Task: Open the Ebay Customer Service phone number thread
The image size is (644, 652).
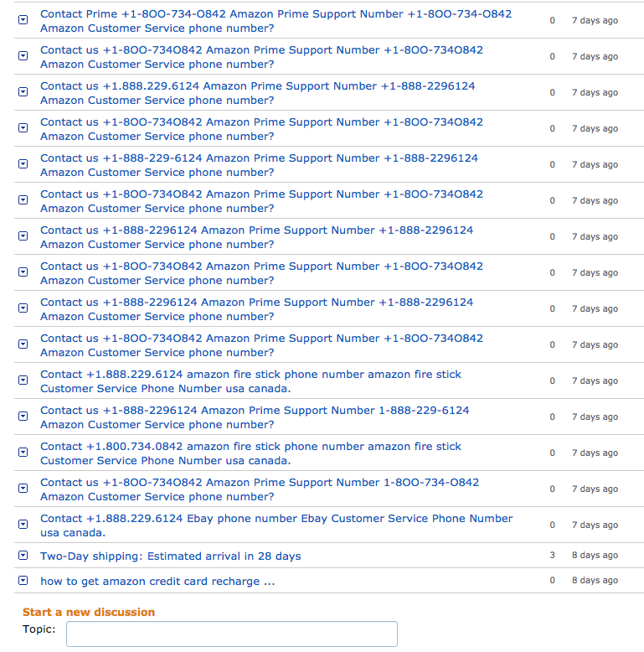Action: (x=276, y=525)
